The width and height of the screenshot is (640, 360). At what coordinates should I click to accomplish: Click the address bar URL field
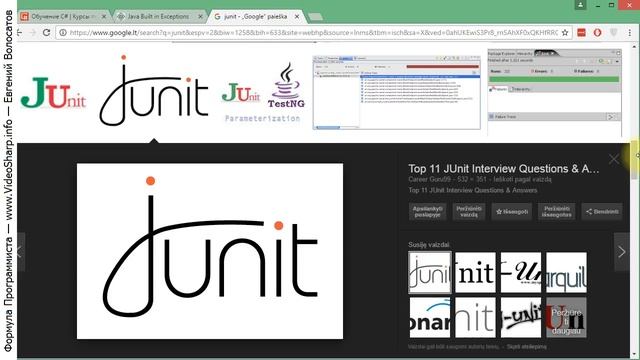point(313,32)
